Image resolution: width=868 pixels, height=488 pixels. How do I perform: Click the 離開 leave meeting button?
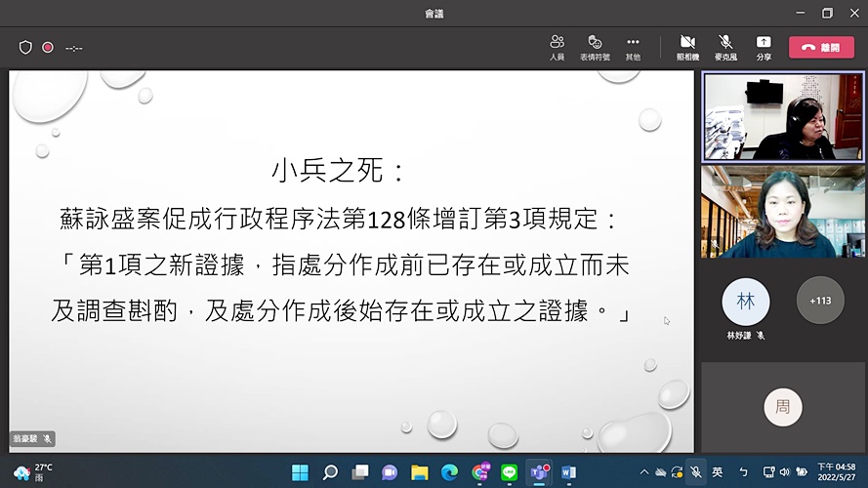tap(821, 47)
